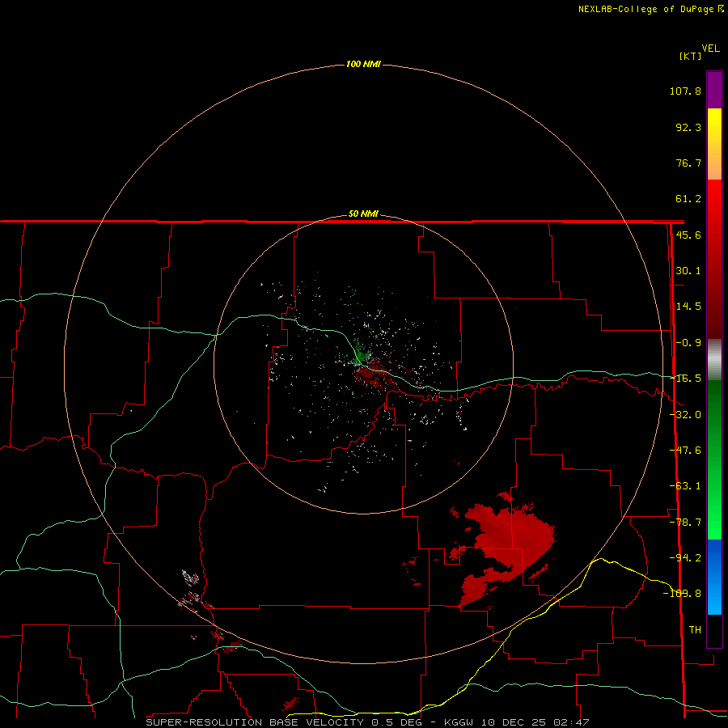This screenshot has height=728, width=728.
Task: Click the 50 NMI range ring label
Action: (363, 214)
